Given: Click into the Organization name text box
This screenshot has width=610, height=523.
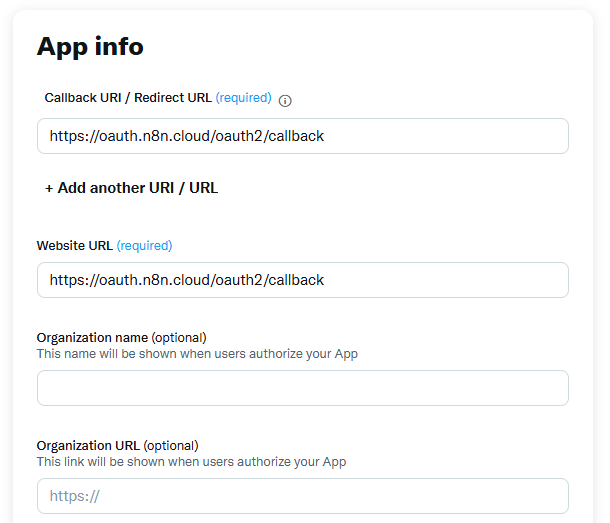Looking at the screenshot, I should pyautogui.click(x=302, y=388).
